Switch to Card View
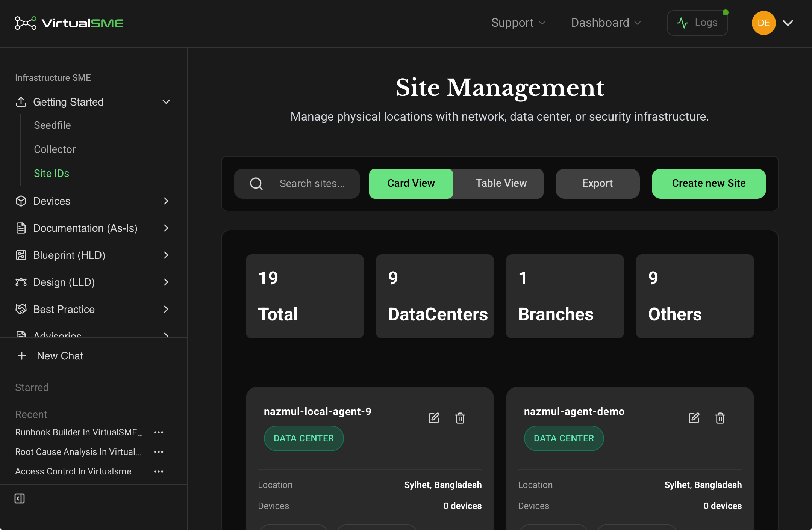Screen dimensions: 812x530 (411, 184)
